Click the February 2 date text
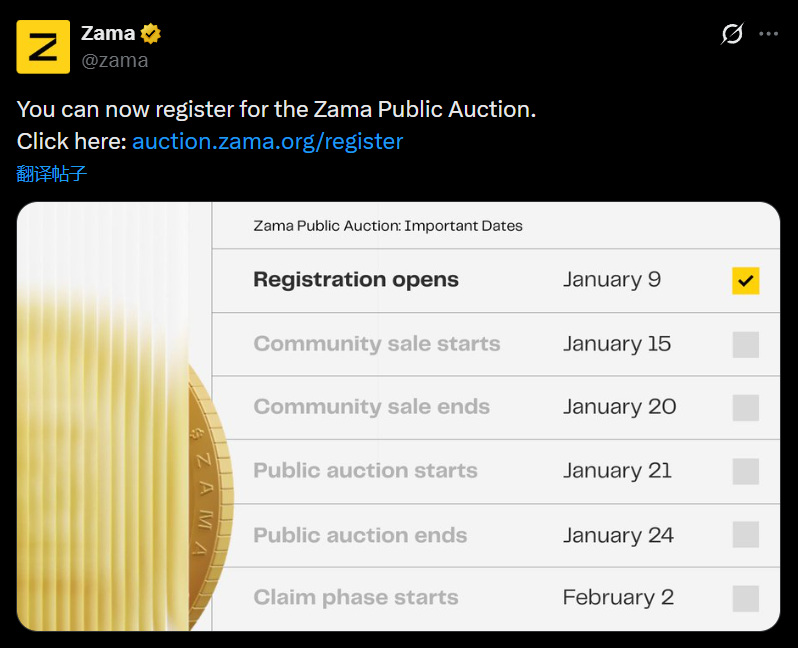Screen dimensions: 798x648 point(618,598)
